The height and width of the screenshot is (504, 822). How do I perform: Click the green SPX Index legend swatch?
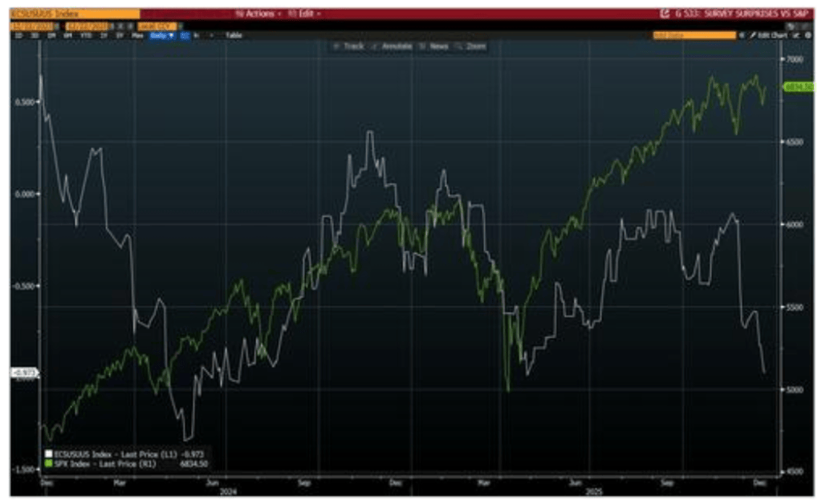click(50, 463)
